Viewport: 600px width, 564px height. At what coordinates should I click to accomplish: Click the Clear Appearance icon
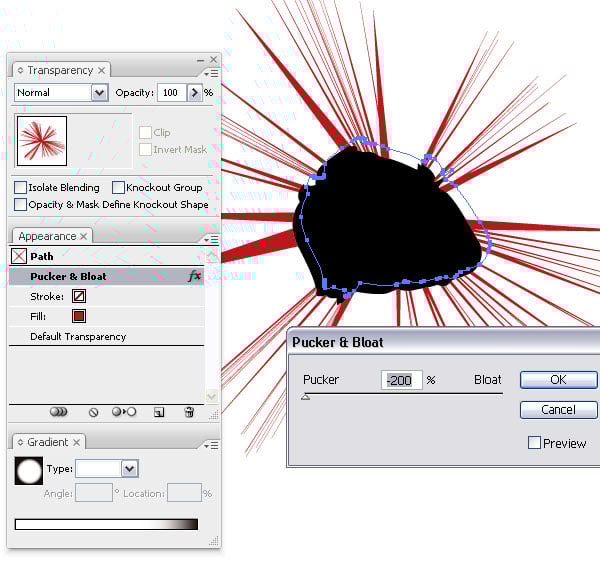click(x=93, y=411)
